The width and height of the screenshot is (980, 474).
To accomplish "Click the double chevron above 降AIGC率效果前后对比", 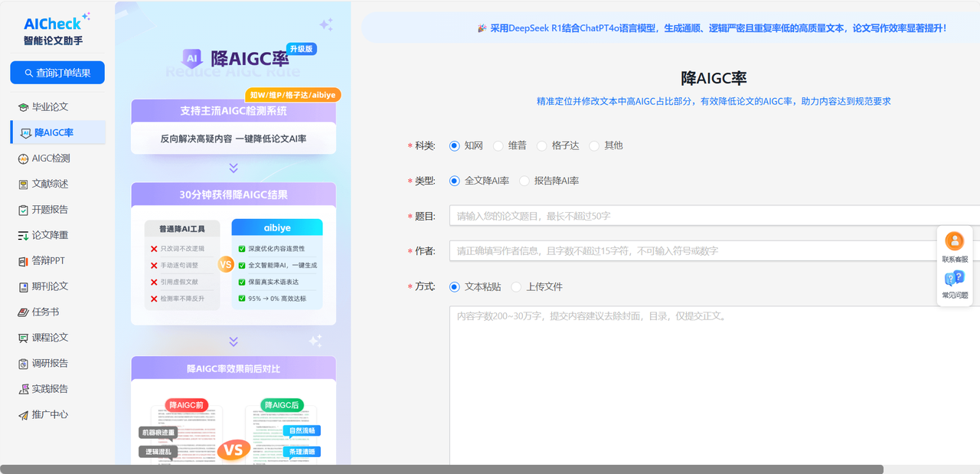I will point(234,342).
